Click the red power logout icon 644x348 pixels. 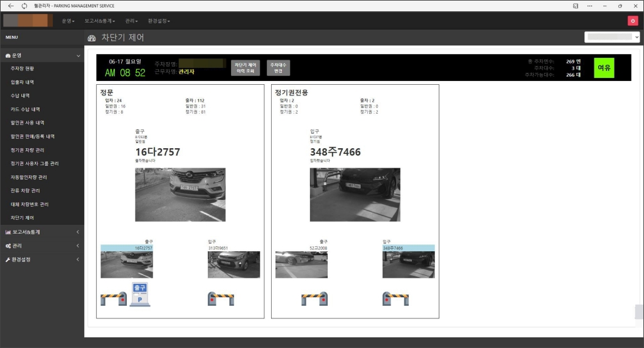[x=633, y=21]
